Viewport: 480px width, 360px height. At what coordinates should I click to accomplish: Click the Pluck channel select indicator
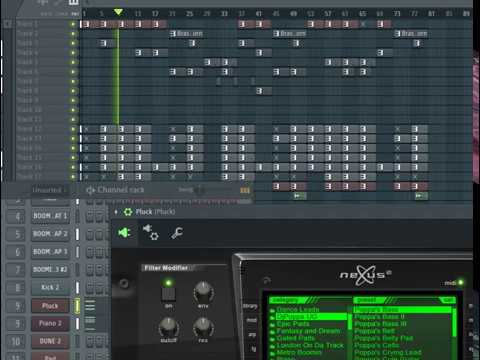[77, 306]
